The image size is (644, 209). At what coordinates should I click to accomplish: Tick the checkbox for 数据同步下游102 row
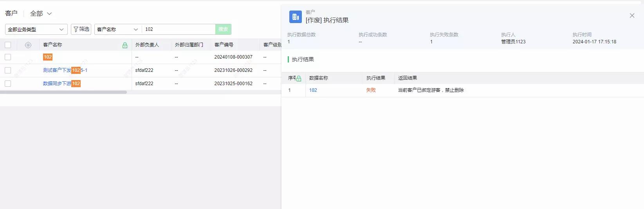click(x=8, y=84)
